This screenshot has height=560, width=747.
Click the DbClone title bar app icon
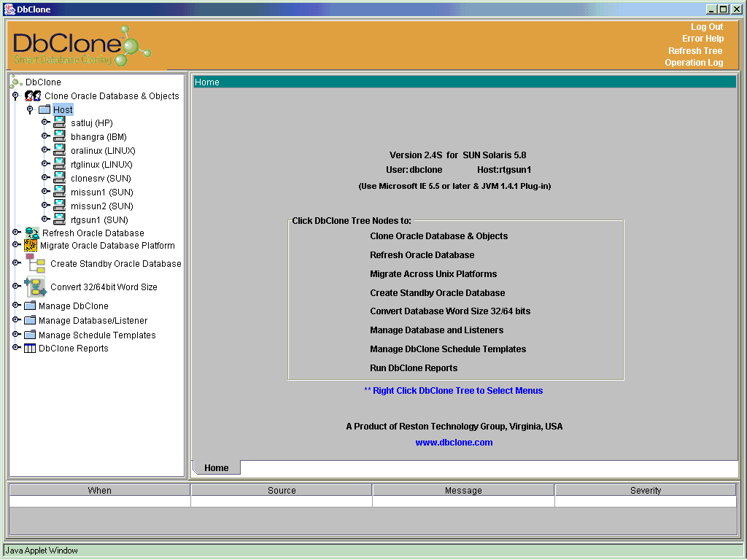pyautogui.click(x=9, y=9)
